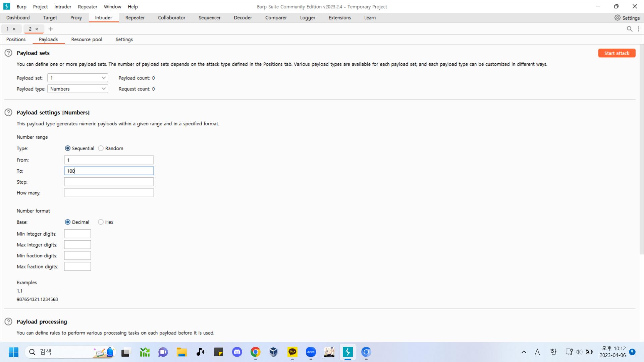Click the search magnifier icon in Intruder

630,29
